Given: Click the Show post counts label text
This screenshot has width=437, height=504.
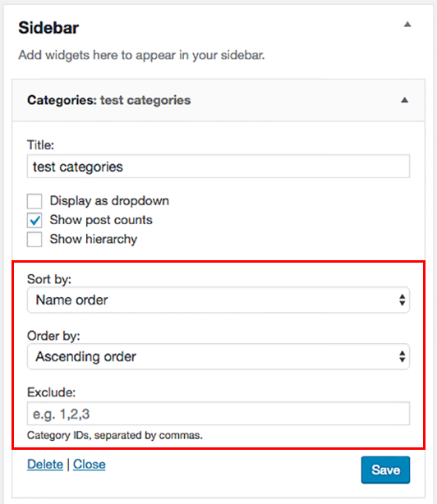Looking at the screenshot, I should pos(101,220).
